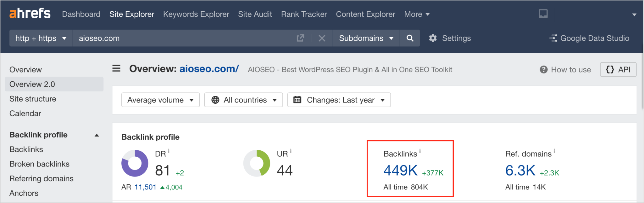Click the DR donut chart

(x=135, y=163)
